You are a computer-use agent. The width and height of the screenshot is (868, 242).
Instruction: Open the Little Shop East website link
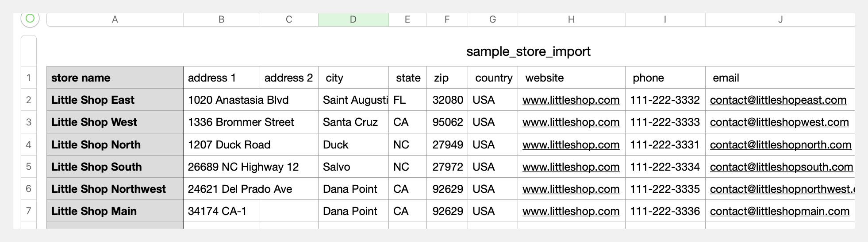(x=571, y=100)
